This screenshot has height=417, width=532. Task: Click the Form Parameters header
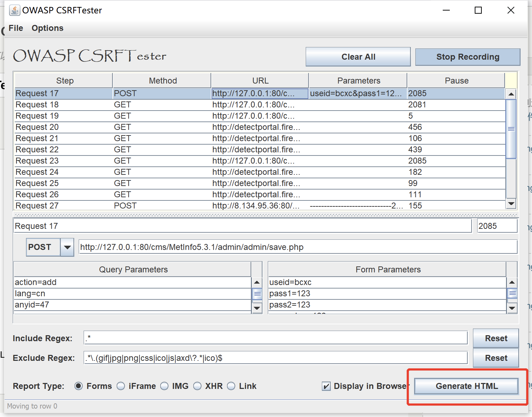[x=388, y=270]
